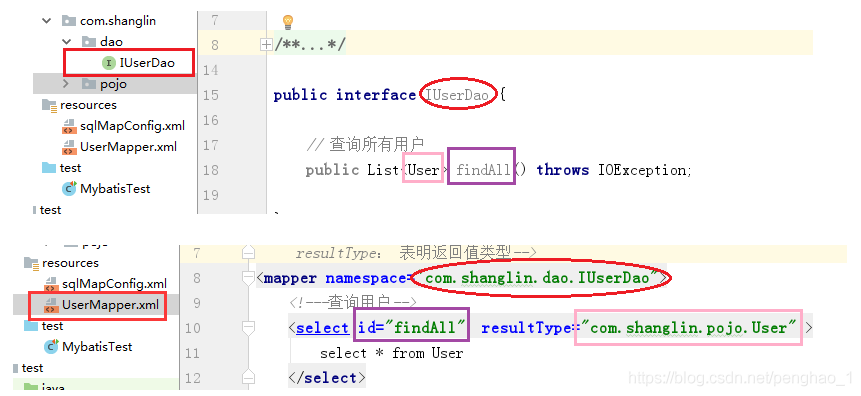Click the findAll method name in the Java code
Image resolution: width=861 pixels, height=396 pixels.
484,170
